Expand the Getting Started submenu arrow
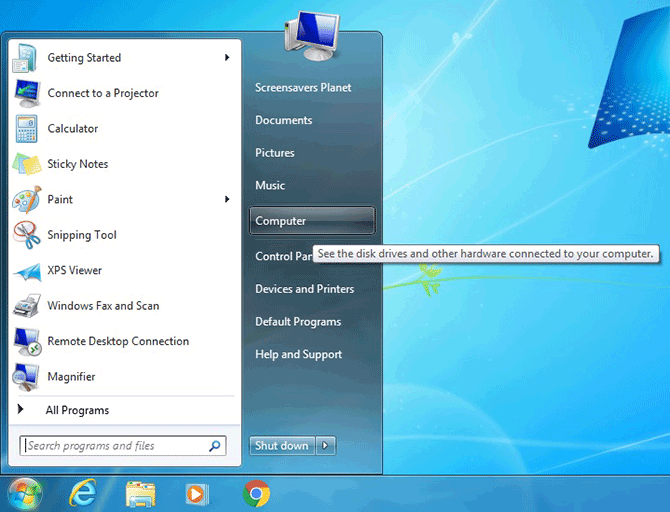 click(227, 57)
